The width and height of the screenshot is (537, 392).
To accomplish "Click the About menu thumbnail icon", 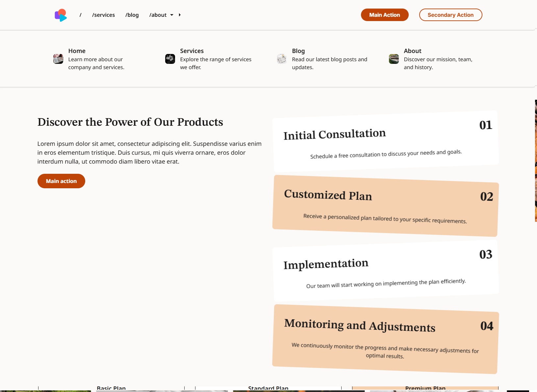I will pyautogui.click(x=394, y=59).
